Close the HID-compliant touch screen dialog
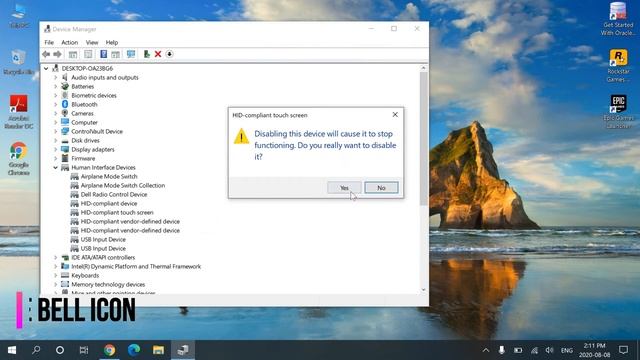The height and width of the screenshot is (360, 640). [395, 115]
